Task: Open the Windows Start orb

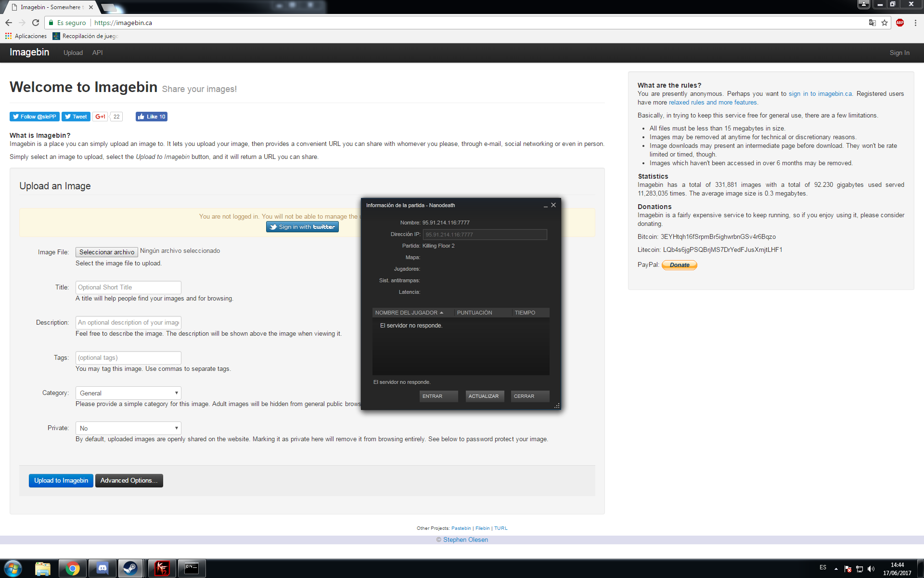Action: coord(13,568)
